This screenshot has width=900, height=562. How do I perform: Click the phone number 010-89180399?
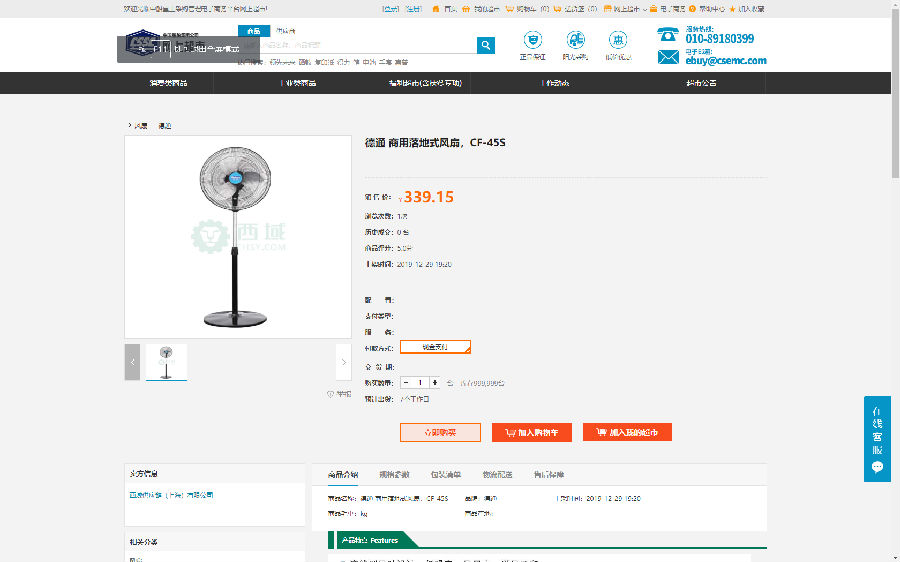[720, 38]
